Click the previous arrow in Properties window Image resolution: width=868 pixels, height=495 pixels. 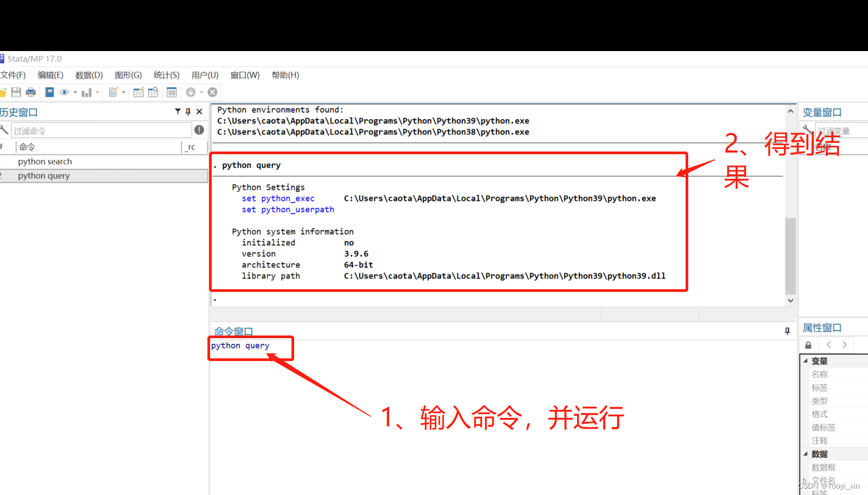(829, 345)
